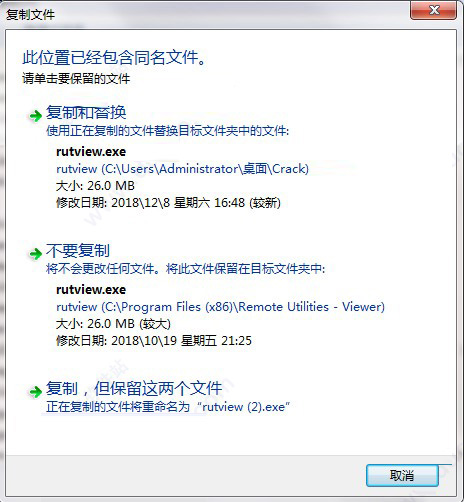
Task: Click description 使用正在复制的文件替换目标文件夹中的文件
Action: [168, 131]
